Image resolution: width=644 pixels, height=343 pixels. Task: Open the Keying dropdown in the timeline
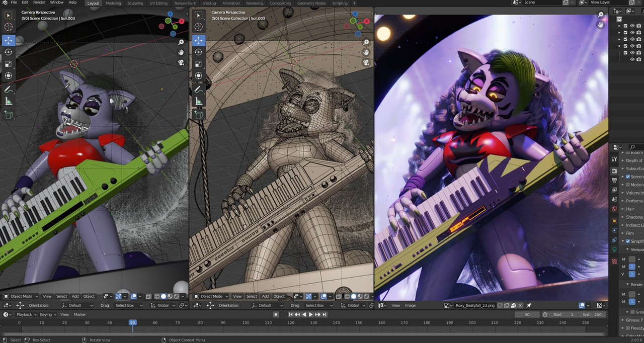[x=47, y=314]
